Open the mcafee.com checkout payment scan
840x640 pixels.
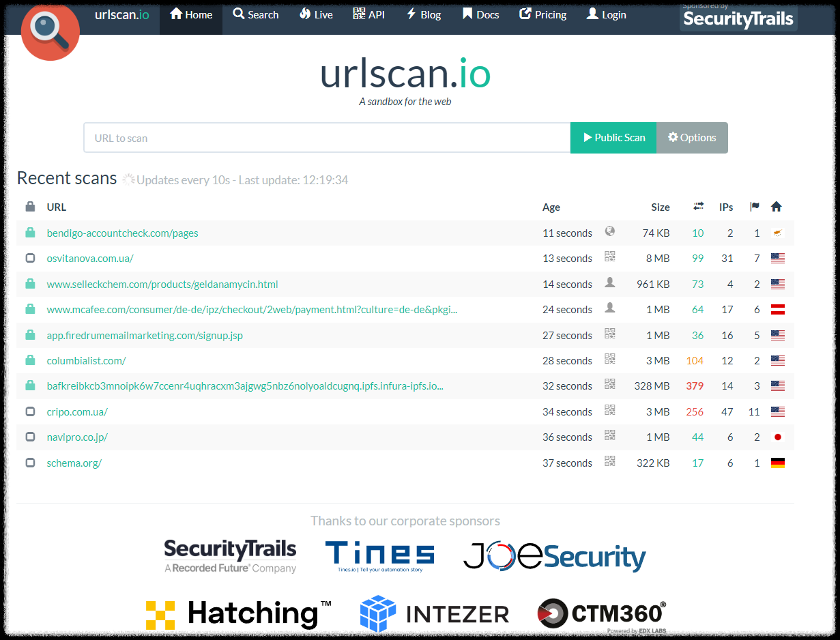pos(252,310)
